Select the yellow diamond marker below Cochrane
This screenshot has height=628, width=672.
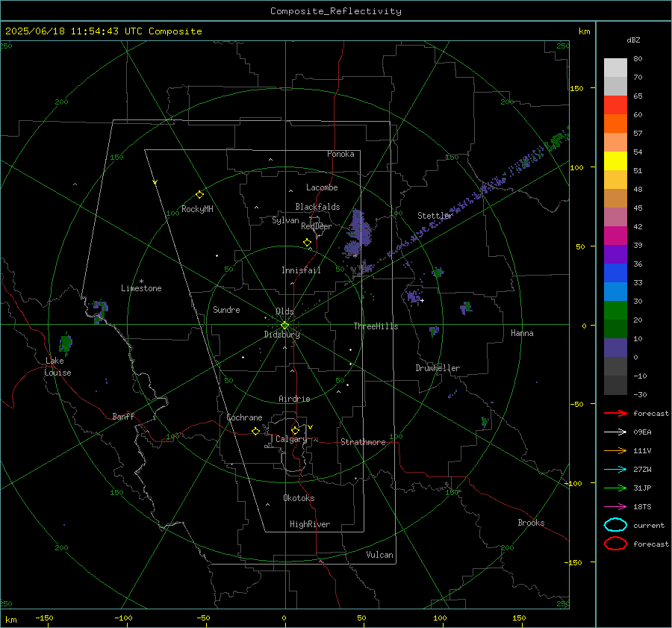point(255,432)
